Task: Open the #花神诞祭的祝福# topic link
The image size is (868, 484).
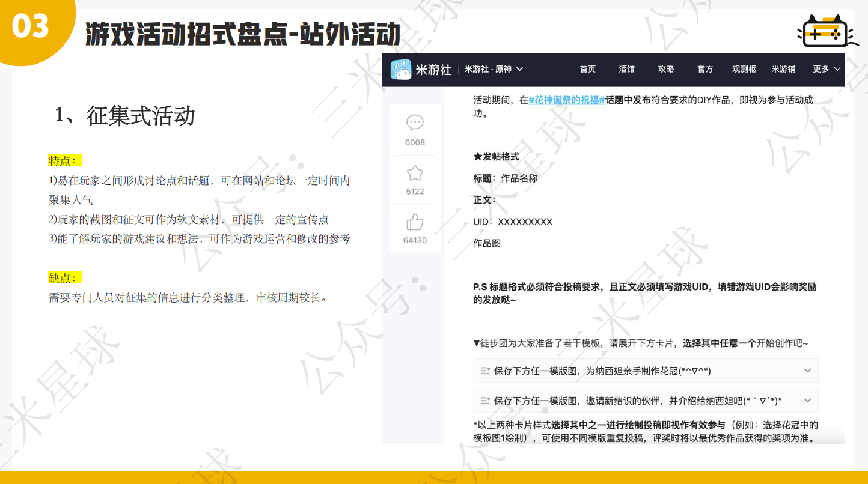Action: point(566,100)
